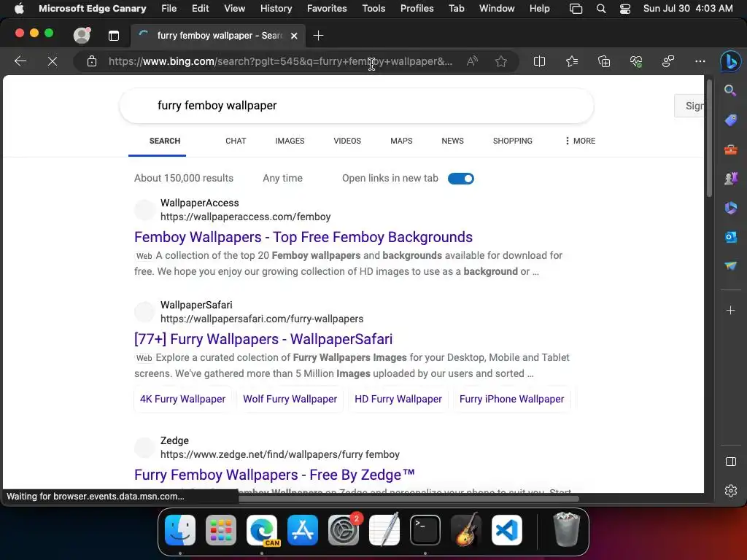
Task: Open the Bing Copilot sidebar button
Action: [x=731, y=61]
